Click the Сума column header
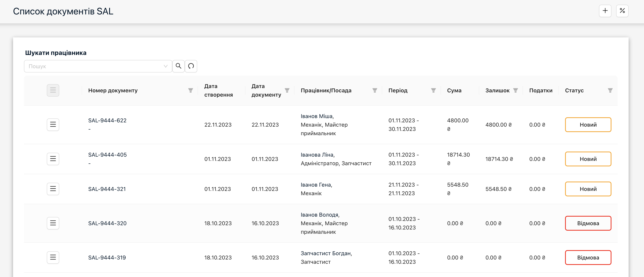This screenshot has width=644, height=277. tap(454, 90)
